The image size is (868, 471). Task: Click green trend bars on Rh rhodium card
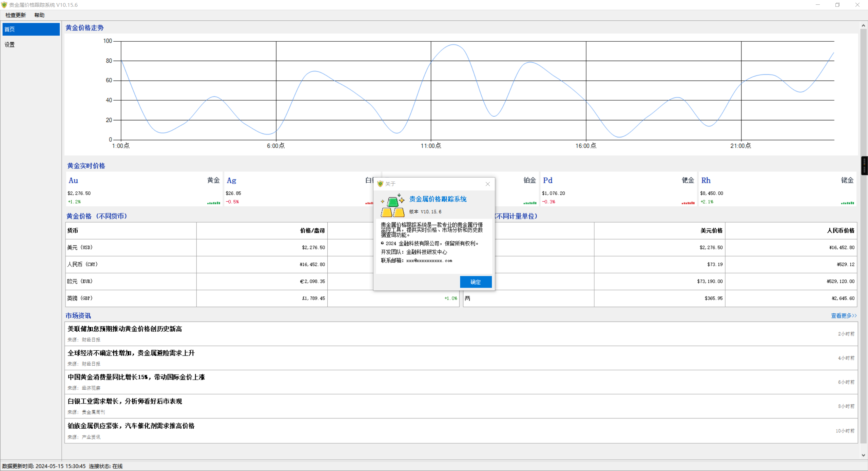(x=847, y=203)
